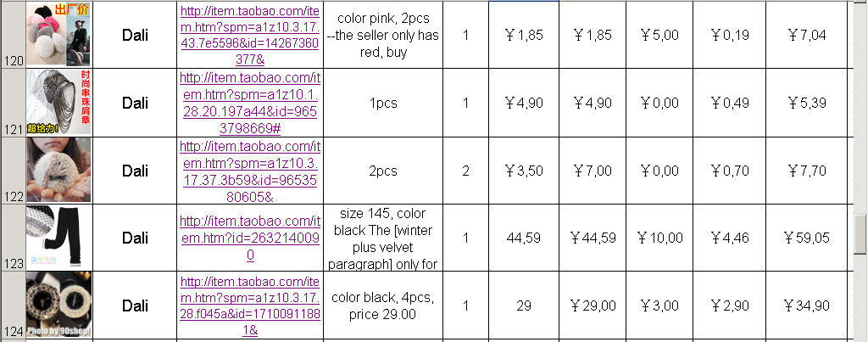868x342 pixels.
Task: Select the quantity cell showing 2
Action: (x=465, y=171)
